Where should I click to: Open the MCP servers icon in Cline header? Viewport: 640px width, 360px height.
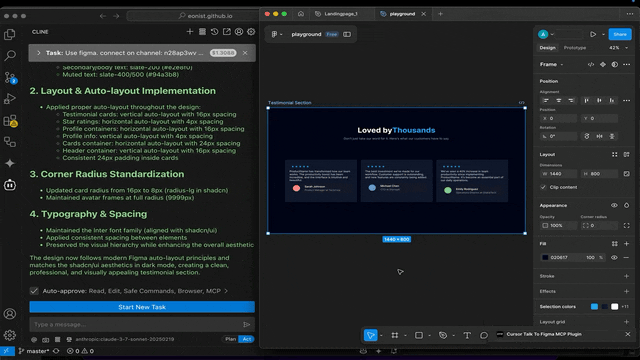(202, 31)
